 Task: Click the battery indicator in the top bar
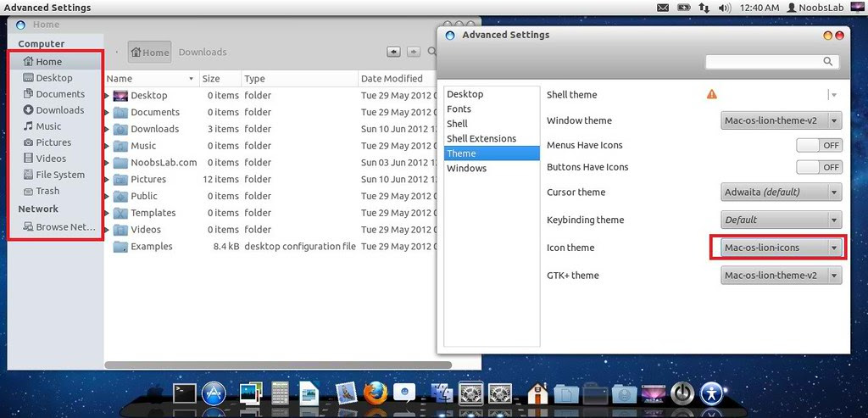(684, 8)
